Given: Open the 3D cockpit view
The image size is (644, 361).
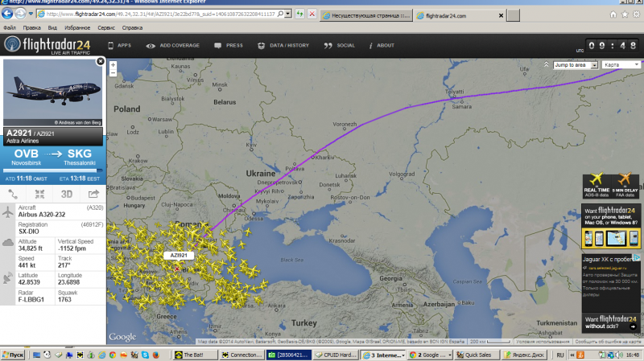Looking at the screenshot, I should pyautogui.click(x=67, y=194).
